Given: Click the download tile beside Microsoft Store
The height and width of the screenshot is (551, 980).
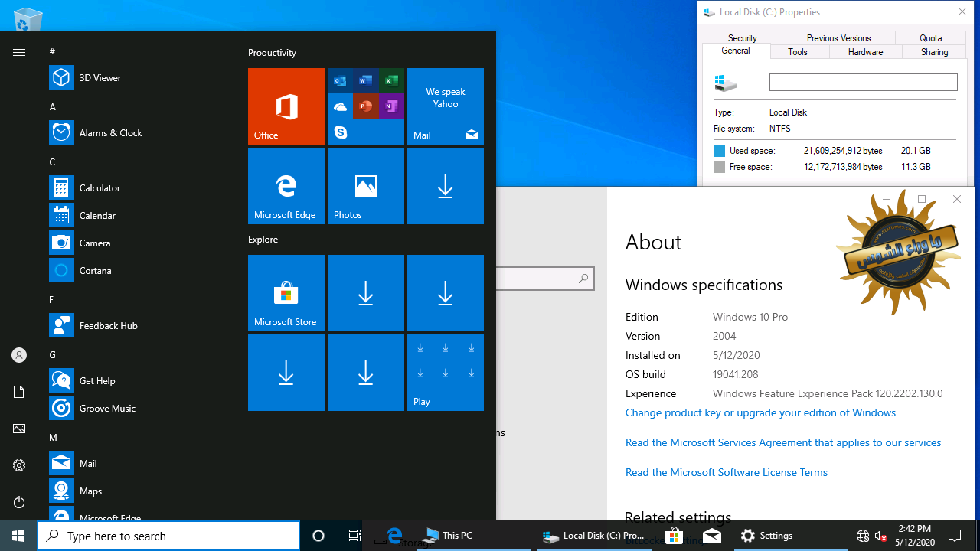Looking at the screenshot, I should (366, 293).
